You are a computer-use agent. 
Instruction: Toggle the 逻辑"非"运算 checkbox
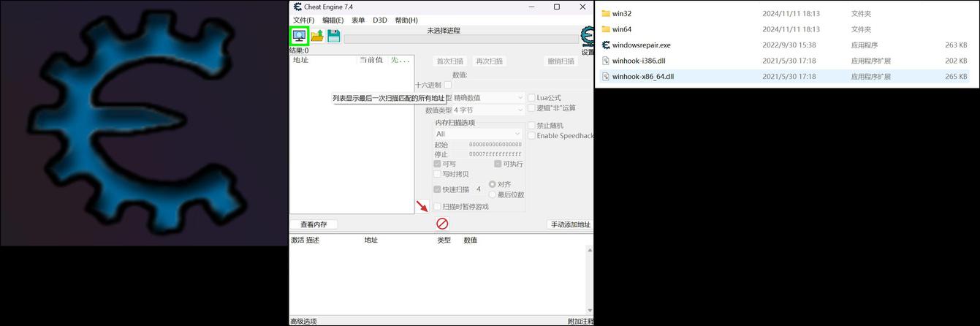pos(531,108)
